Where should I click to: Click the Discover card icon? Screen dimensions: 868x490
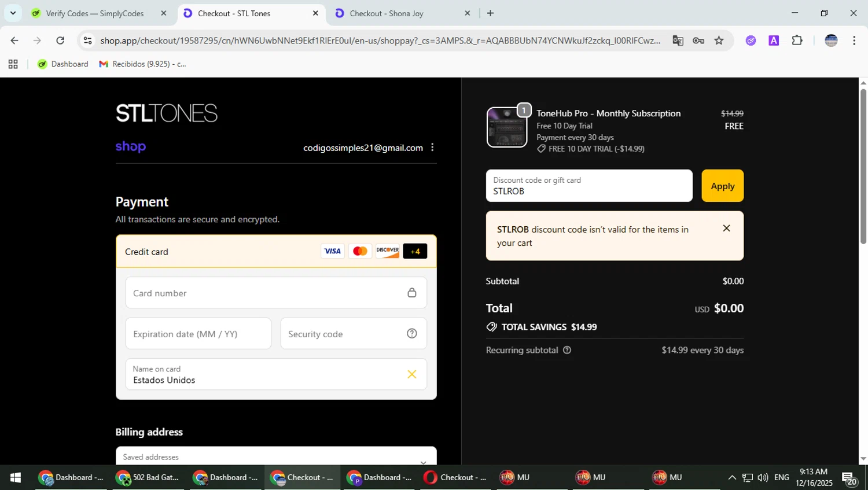coord(388,251)
